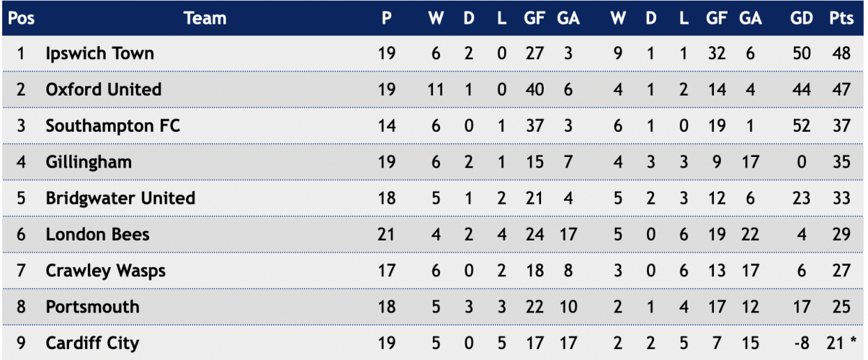Select the London Bees team name
Image resolution: width=868 pixels, height=360 pixels.
coord(97,234)
